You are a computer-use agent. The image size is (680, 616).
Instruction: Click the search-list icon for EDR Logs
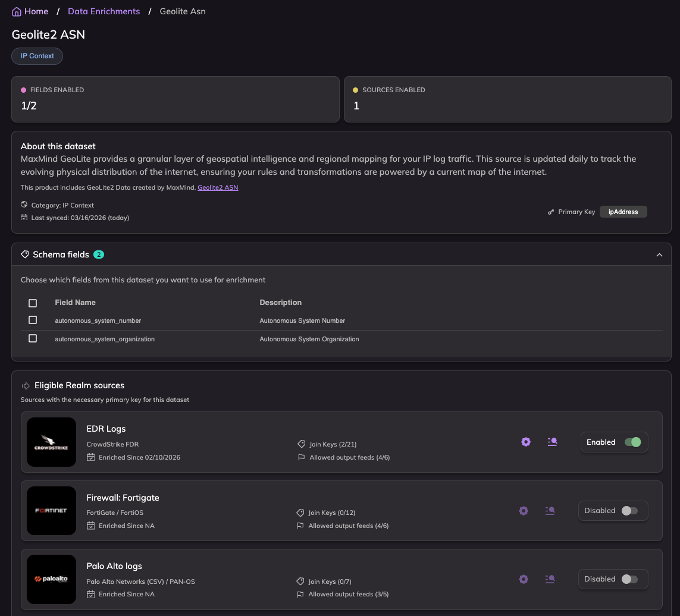tap(552, 442)
